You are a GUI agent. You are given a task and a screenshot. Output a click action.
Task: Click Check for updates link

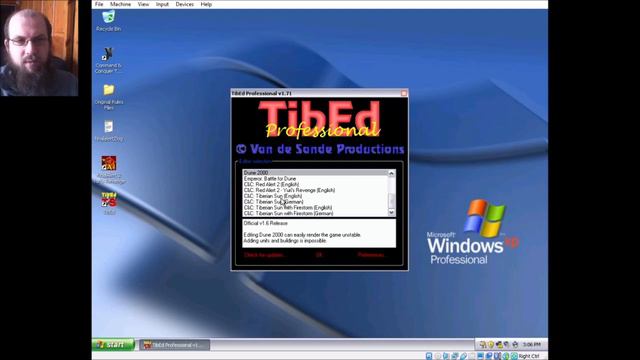point(264,255)
